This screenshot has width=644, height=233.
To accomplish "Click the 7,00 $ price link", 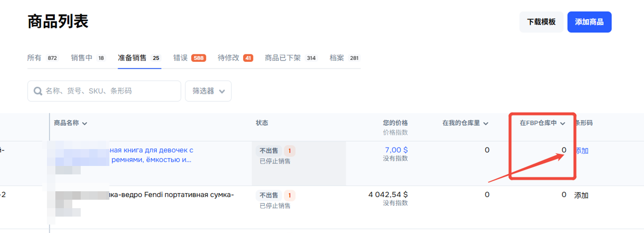I will [x=396, y=150].
